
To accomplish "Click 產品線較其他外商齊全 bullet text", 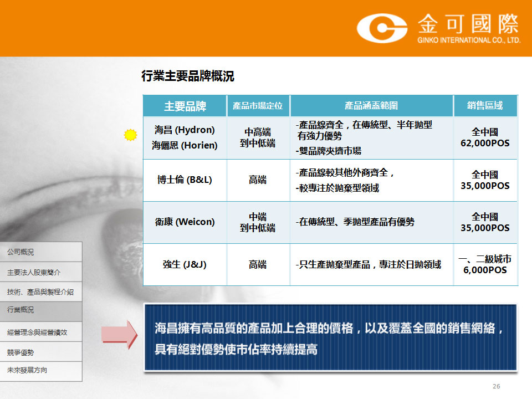I will [x=345, y=173].
